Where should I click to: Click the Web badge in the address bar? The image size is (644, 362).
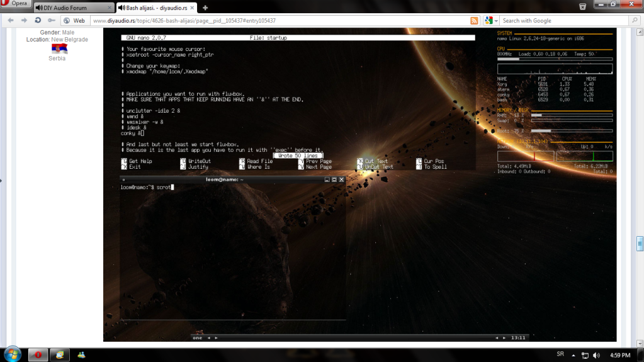(x=75, y=21)
